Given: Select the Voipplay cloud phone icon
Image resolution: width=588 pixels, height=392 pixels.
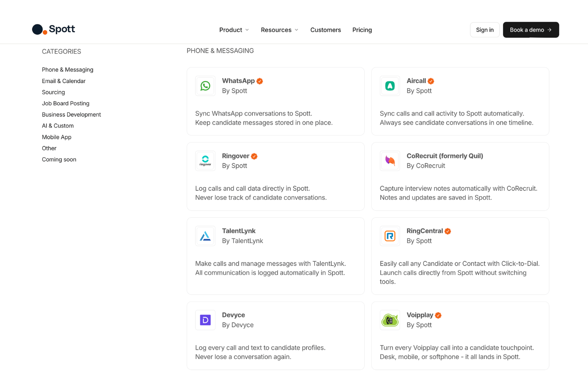Looking at the screenshot, I should (390, 320).
